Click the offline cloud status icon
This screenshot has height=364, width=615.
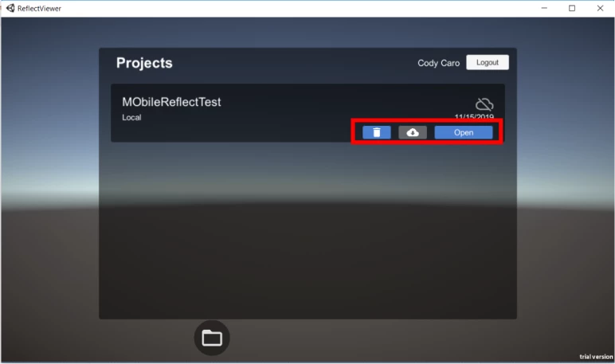coord(484,104)
